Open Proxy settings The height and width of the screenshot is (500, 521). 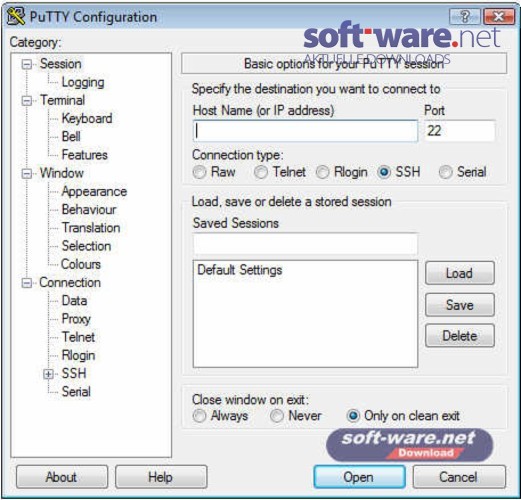pyautogui.click(x=76, y=319)
